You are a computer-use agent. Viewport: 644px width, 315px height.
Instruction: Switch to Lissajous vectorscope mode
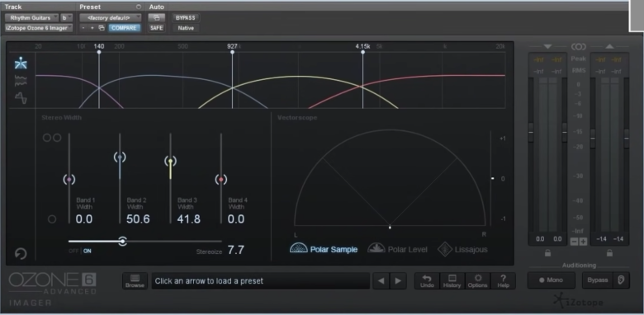445,249
